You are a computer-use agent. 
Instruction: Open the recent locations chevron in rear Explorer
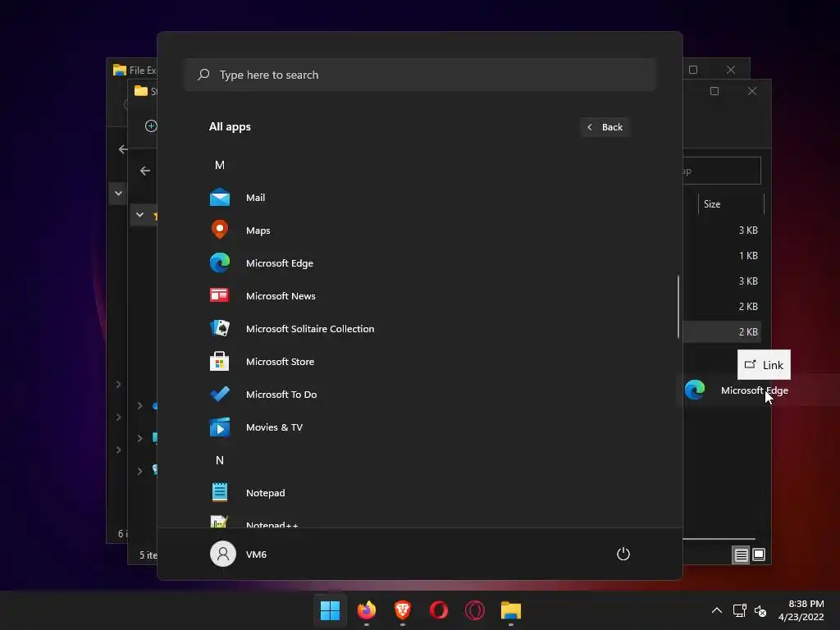coord(118,194)
